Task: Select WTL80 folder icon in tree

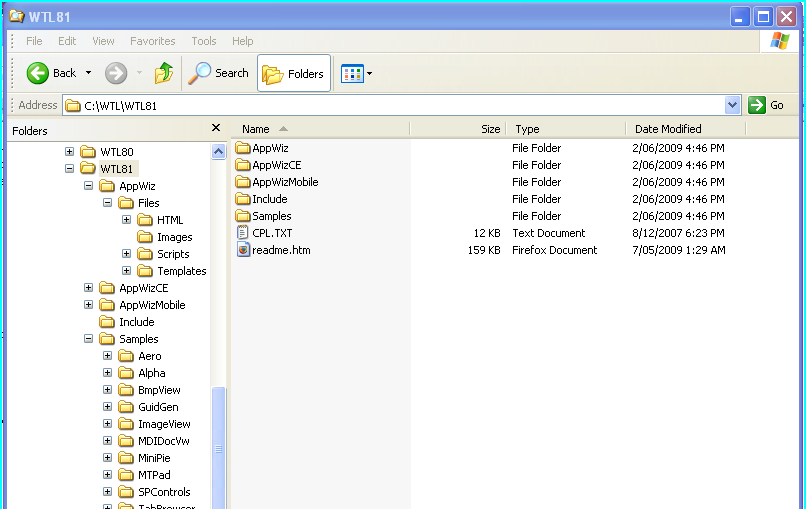Action: 88,152
